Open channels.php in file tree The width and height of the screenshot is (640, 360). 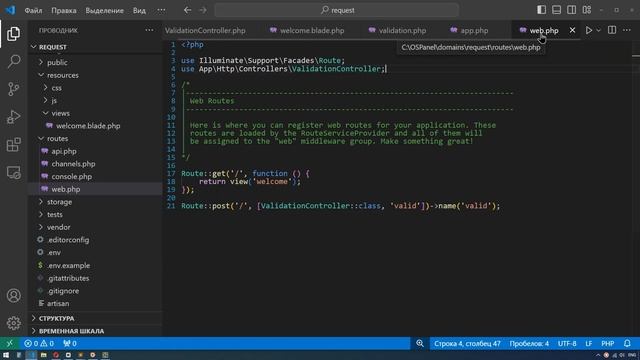[x=73, y=164]
